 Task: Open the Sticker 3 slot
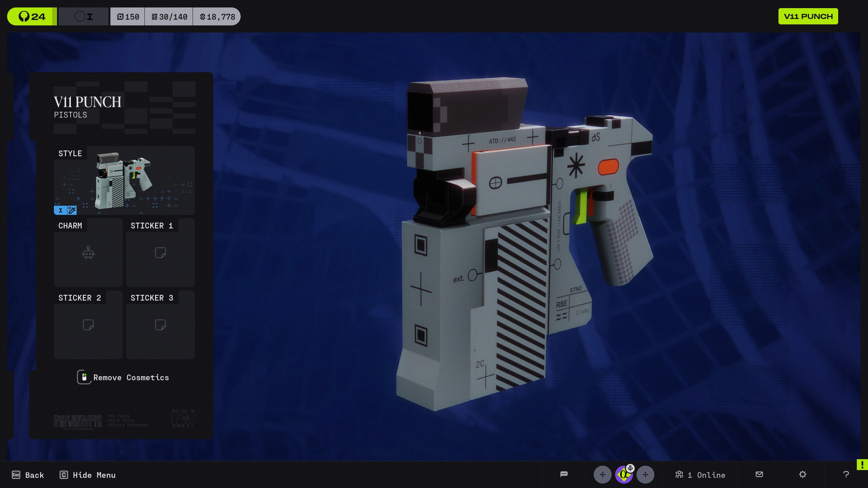coord(160,326)
